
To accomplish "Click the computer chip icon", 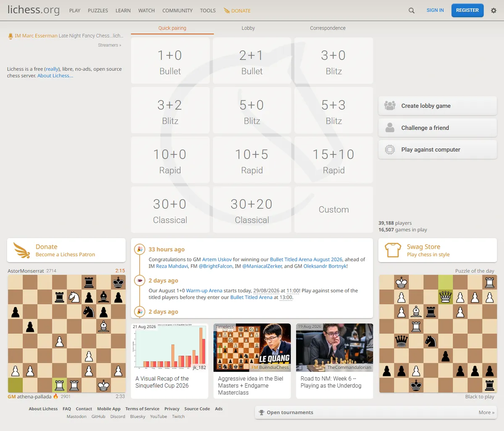I will pyautogui.click(x=390, y=150).
